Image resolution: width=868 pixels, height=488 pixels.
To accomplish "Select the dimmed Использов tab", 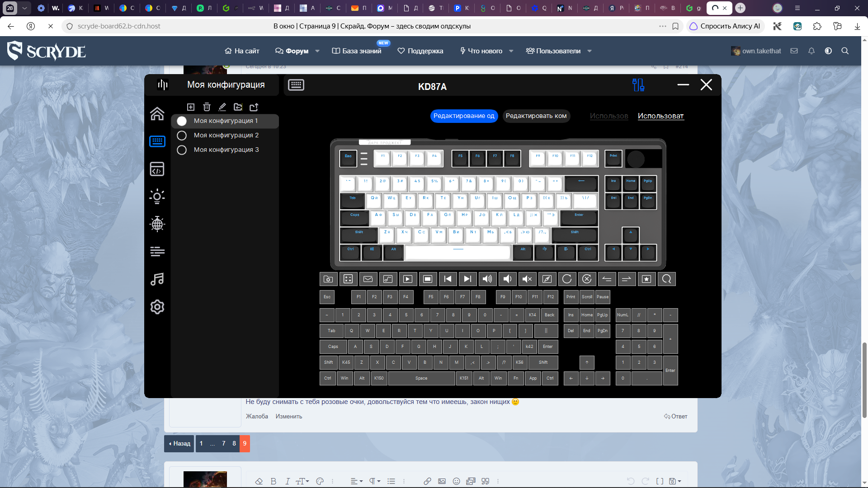I will pyautogui.click(x=609, y=116).
